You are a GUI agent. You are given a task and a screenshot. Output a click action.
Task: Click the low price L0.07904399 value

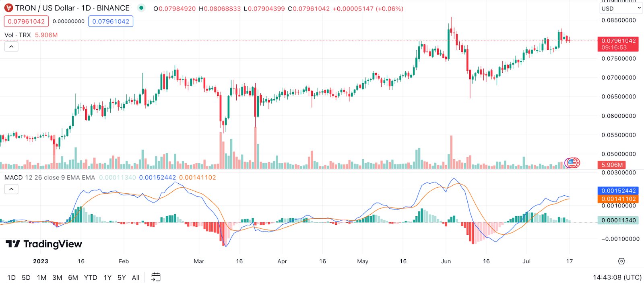264,8
